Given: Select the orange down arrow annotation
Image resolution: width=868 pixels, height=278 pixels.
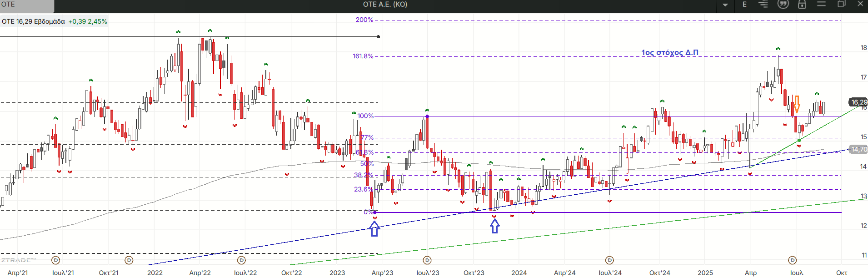Looking at the screenshot, I should [x=797, y=104].
